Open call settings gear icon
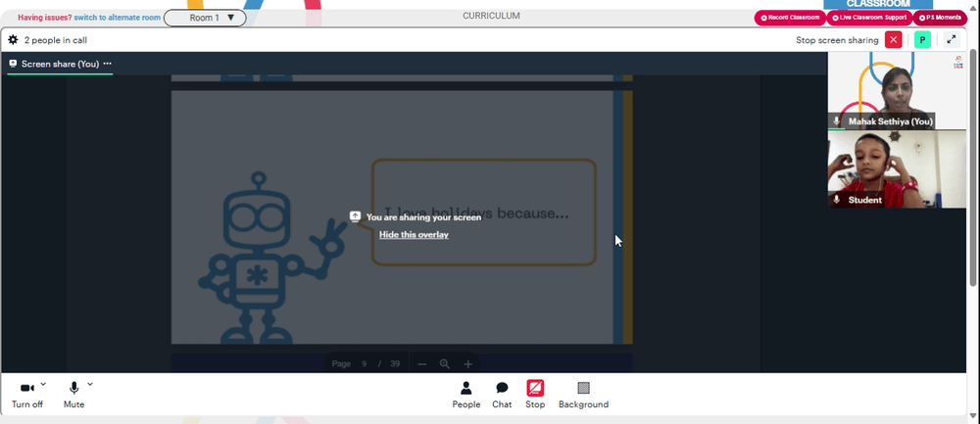 13,40
